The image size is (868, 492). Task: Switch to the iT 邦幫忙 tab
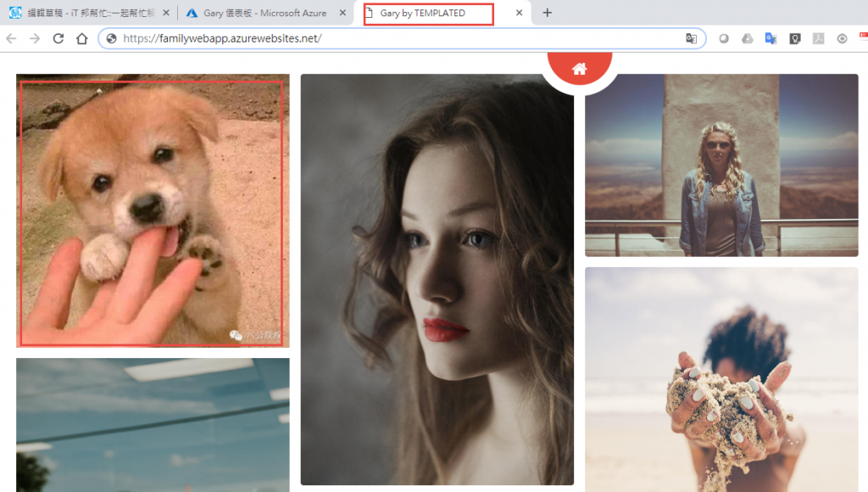(90, 13)
